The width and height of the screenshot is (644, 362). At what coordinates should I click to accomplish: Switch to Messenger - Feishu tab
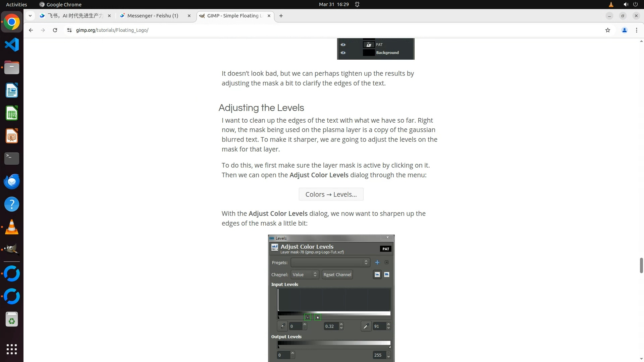(x=153, y=16)
